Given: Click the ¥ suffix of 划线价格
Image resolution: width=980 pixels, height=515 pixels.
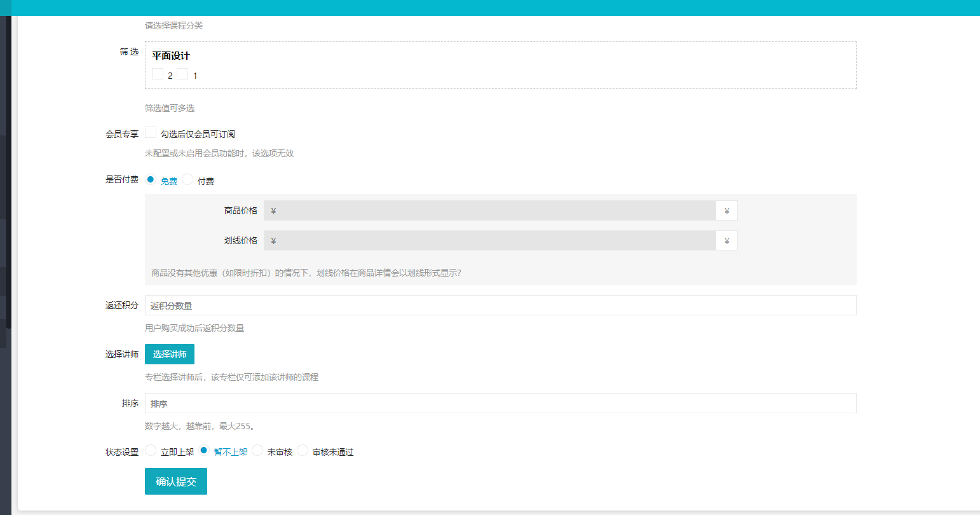Looking at the screenshot, I should [x=727, y=240].
